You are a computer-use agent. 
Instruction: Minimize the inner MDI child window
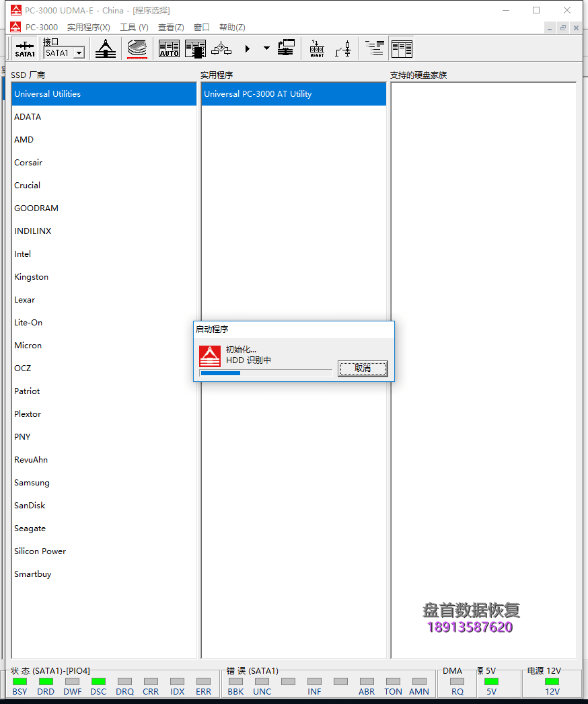550,28
